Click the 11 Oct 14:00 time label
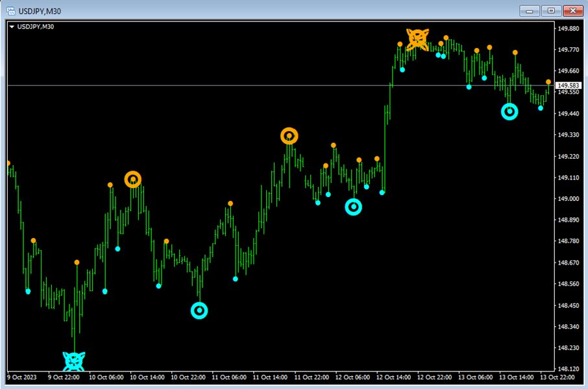This screenshot has width=588, height=389. [x=270, y=377]
